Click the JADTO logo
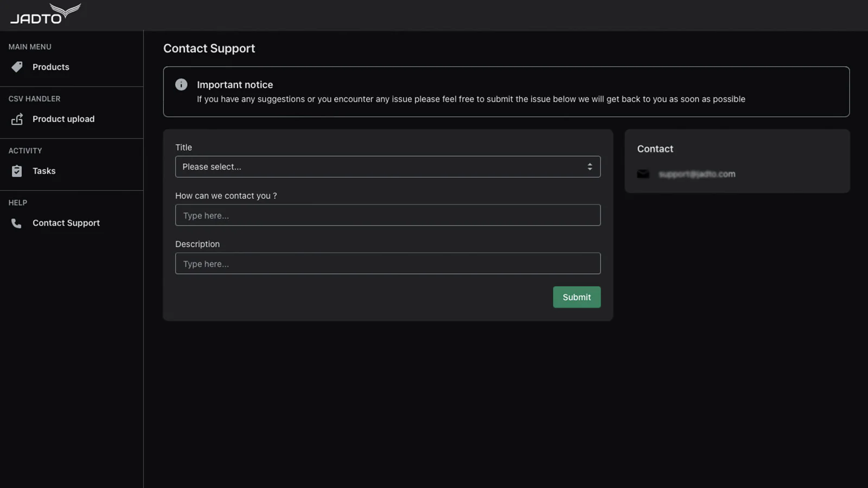Screen dimensions: 868x488 point(45,15)
